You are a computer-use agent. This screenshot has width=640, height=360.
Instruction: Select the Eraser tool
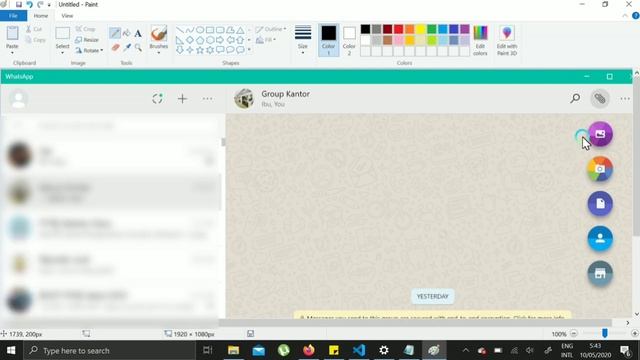(x=115, y=48)
